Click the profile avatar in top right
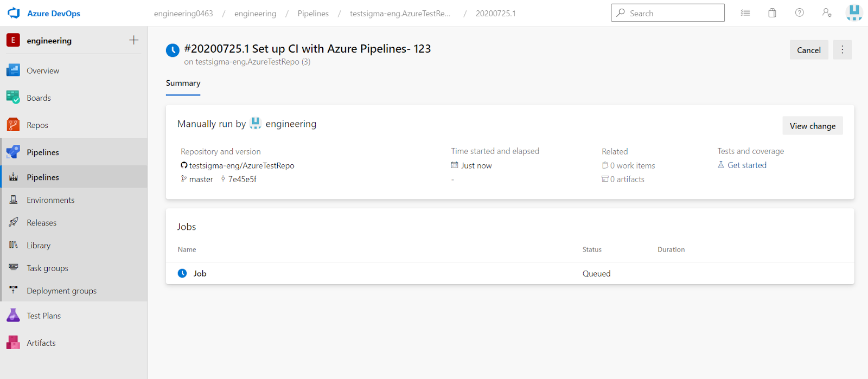Viewport: 868px width, 379px height. click(854, 13)
